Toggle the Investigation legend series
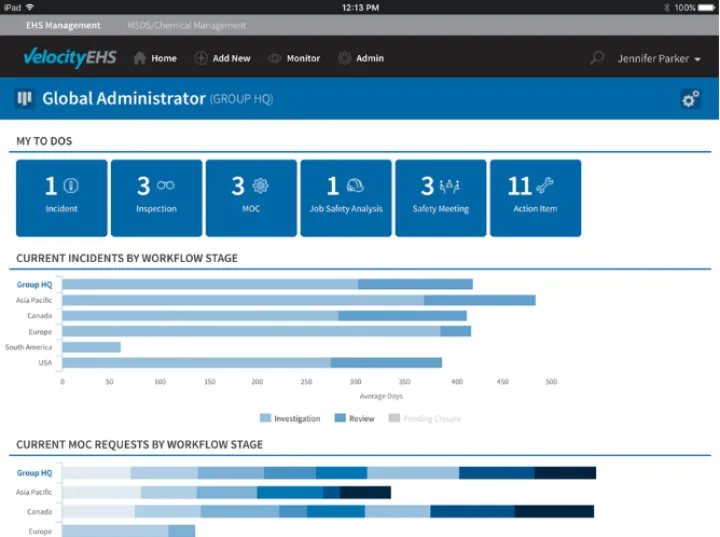The width and height of the screenshot is (720, 537). [290, 419]
